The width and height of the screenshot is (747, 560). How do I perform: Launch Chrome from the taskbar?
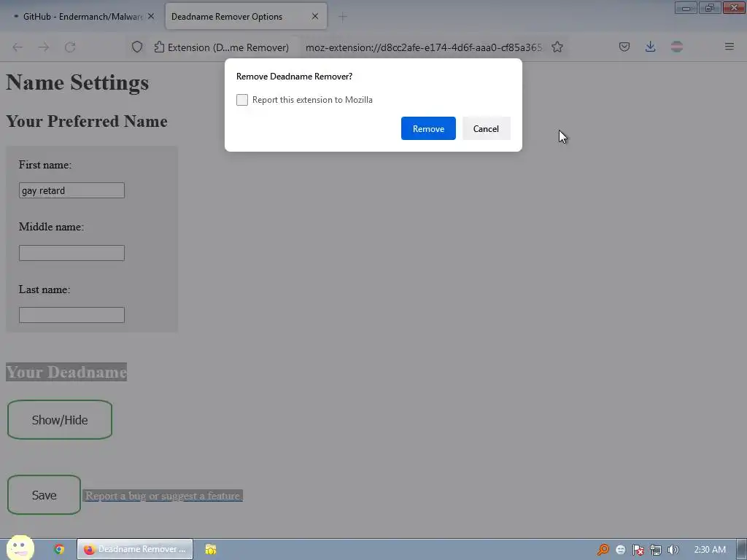click(x=59, y=549)
